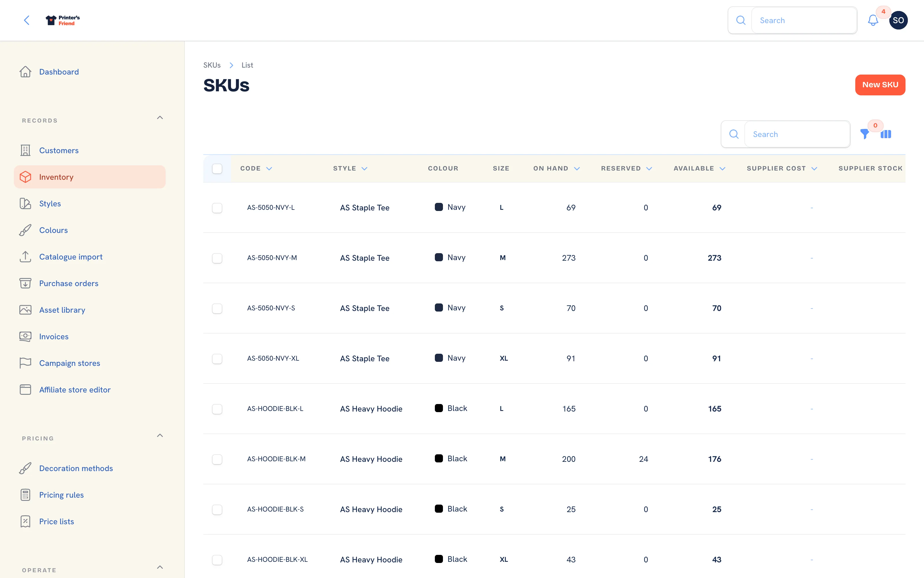Focus the SKU table Search field
The height and width of the screenshot is (578, 924).
(x=797, y=134)
